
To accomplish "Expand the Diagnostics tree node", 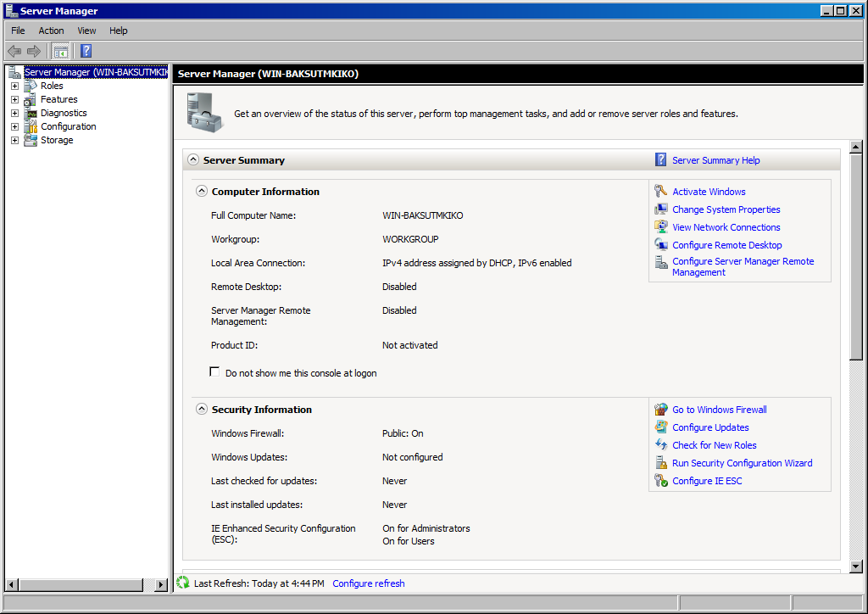I will tap(14, 113).
